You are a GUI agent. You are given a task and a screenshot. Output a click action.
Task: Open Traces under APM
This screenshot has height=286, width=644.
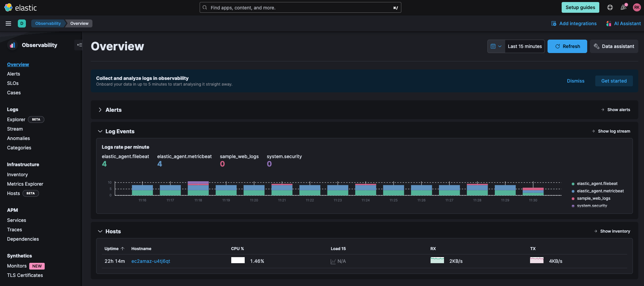pyautogui.click(x=14, y=230)
